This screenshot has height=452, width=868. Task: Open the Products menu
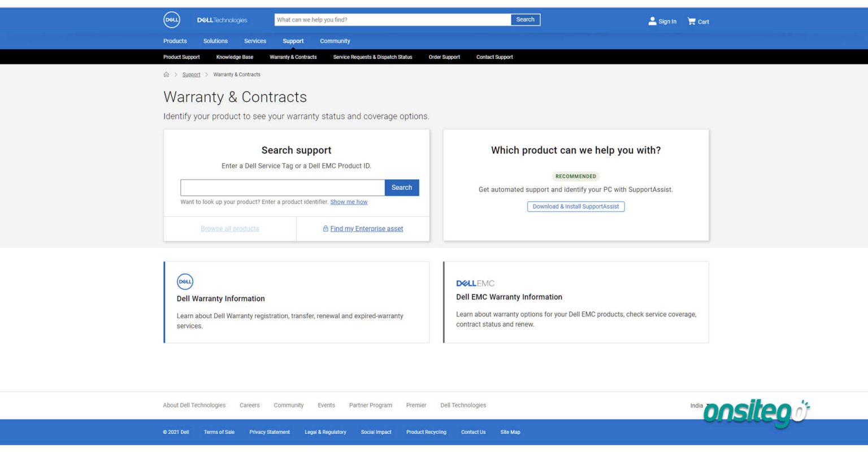pyautogui.click(x=175, y=41)
